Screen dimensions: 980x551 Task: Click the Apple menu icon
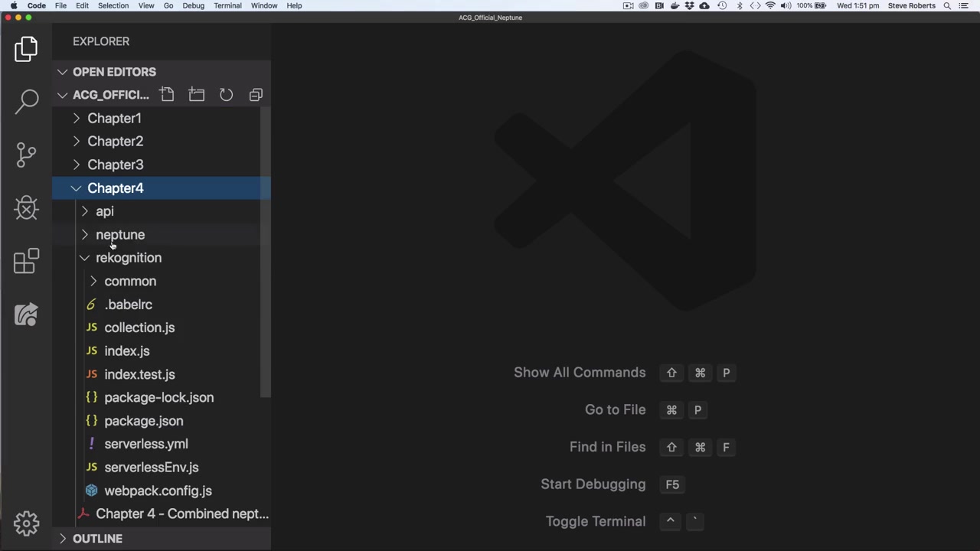coord(14,5)
